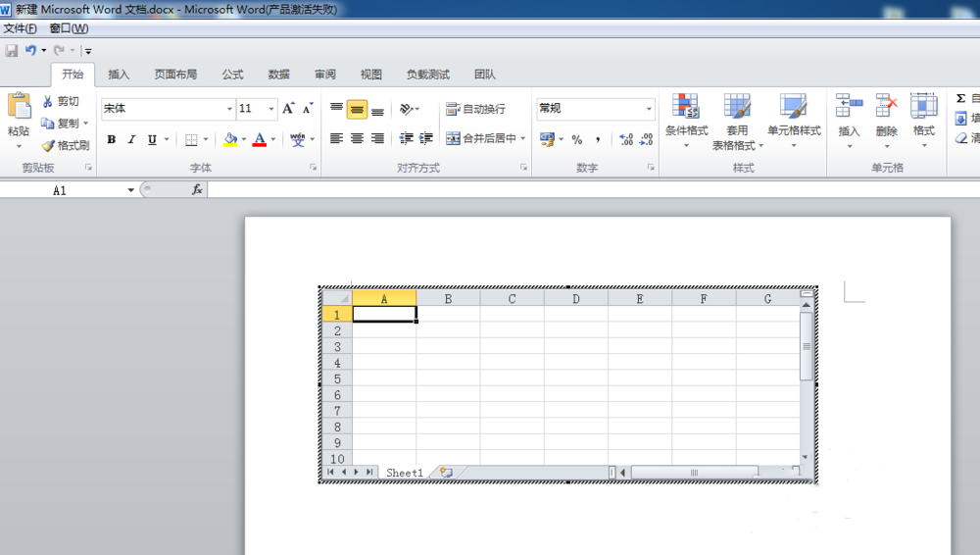
Task: Switch to the 公式 ribbon tab
Action: coord(232,75)
